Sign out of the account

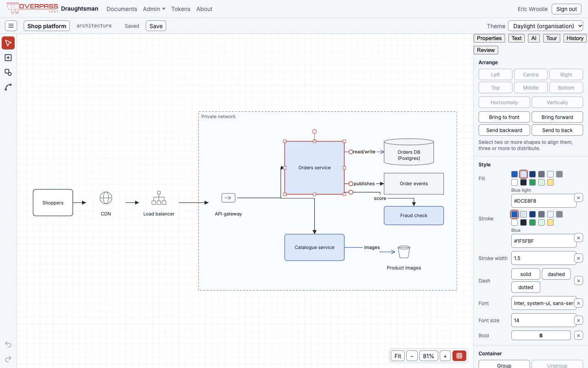[566, 9]
